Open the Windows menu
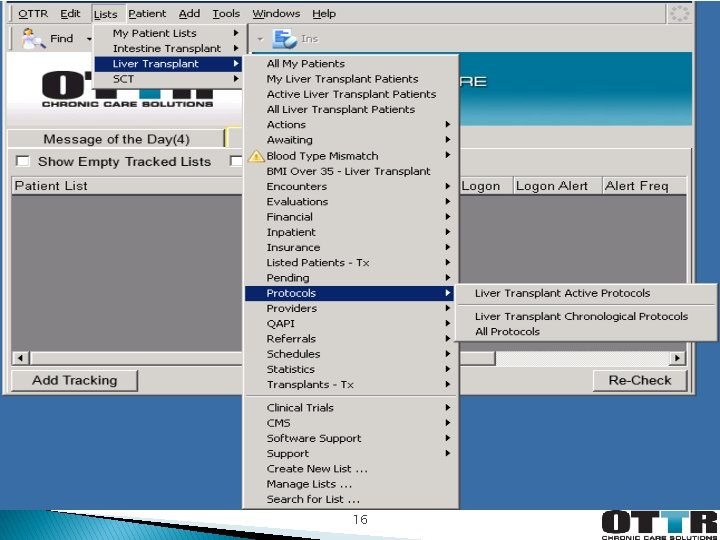 276,14
